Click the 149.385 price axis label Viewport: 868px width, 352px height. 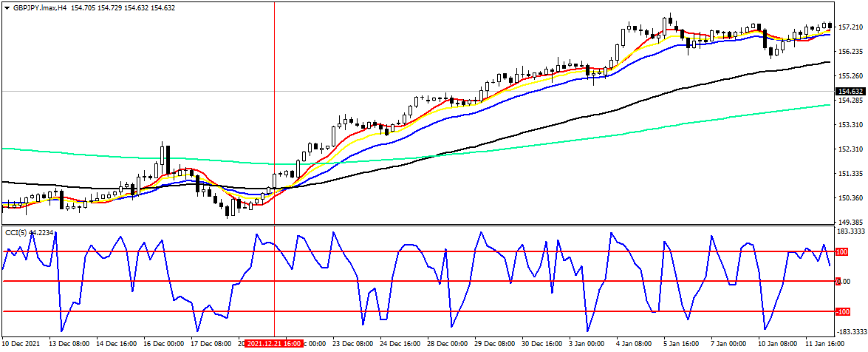(852, 223)
